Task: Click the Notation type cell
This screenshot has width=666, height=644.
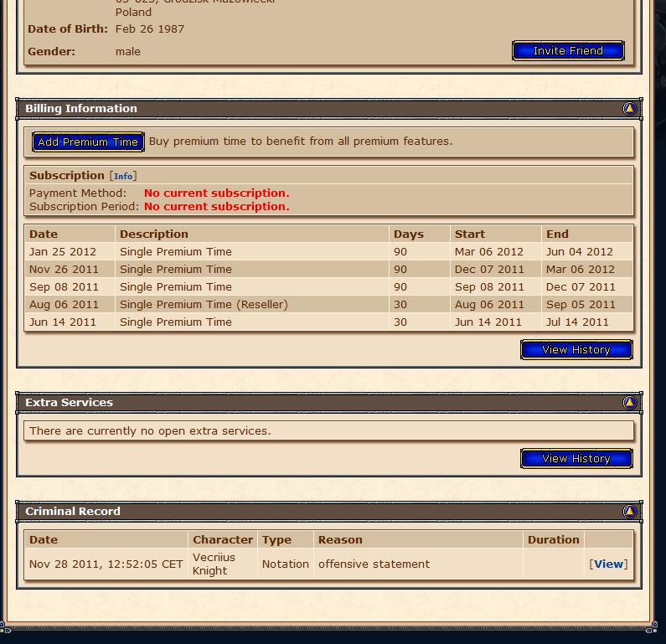Action: click(285, 564)
